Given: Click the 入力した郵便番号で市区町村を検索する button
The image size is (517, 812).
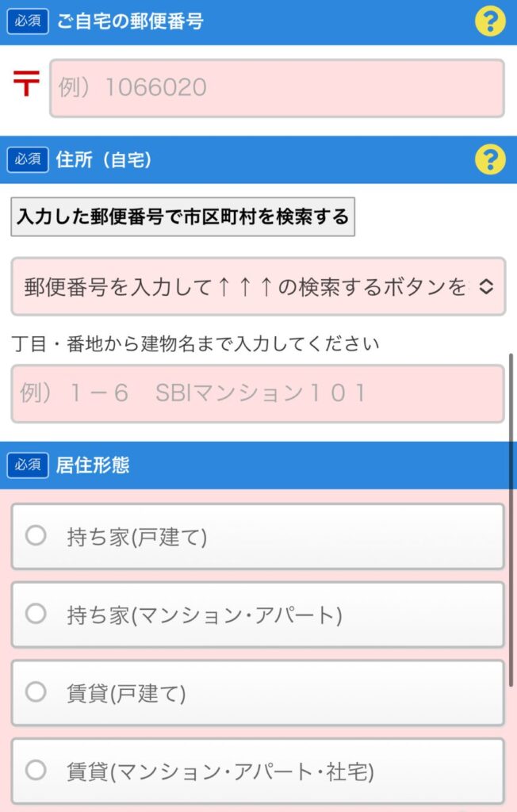Looking at the screenshot, I should click(x=183, y=216).
